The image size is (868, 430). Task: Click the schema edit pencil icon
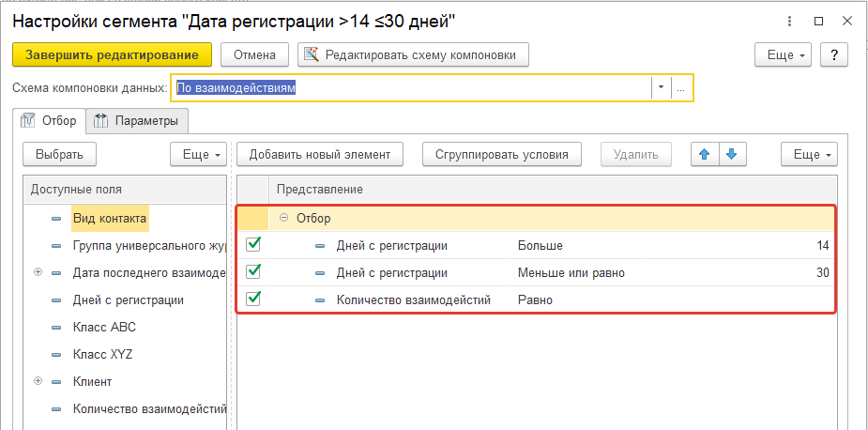click(x=311, y=55)
